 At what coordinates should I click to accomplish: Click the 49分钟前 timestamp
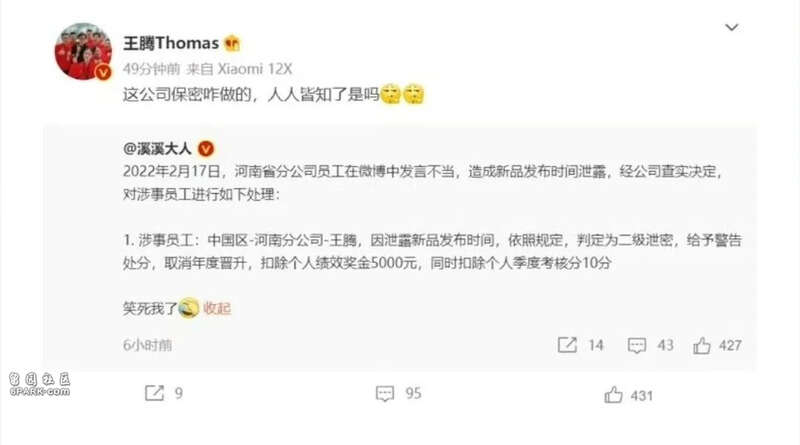pyautogui.click(x=152, y=69)
